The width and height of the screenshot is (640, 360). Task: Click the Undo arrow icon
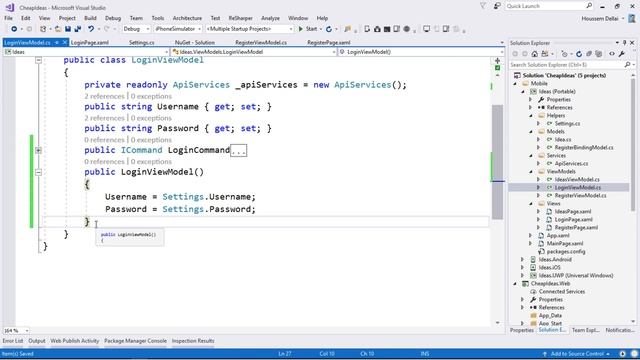pos(91,29)
